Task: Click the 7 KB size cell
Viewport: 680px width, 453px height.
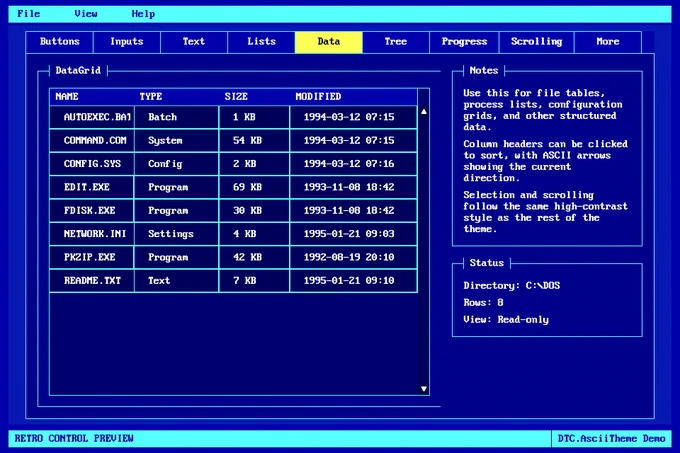Action: (254, 281)
